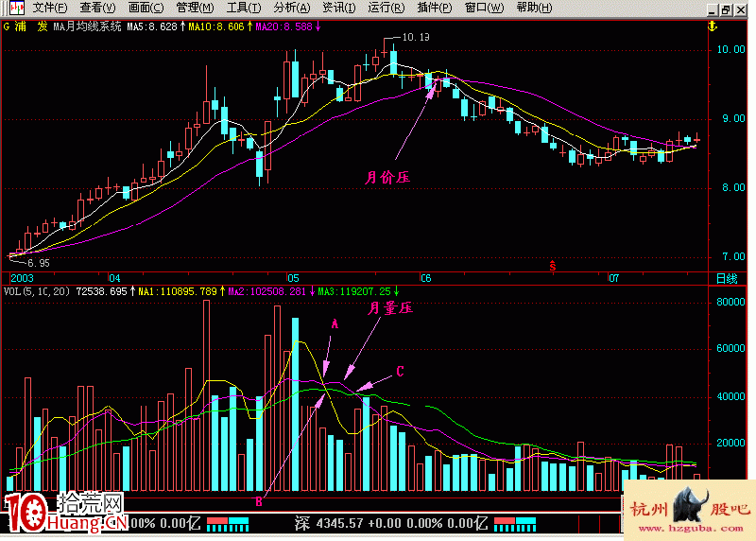Select the MA3:119207.25 volume value
This screenshot has width=756, height=541.
point(354,291)
